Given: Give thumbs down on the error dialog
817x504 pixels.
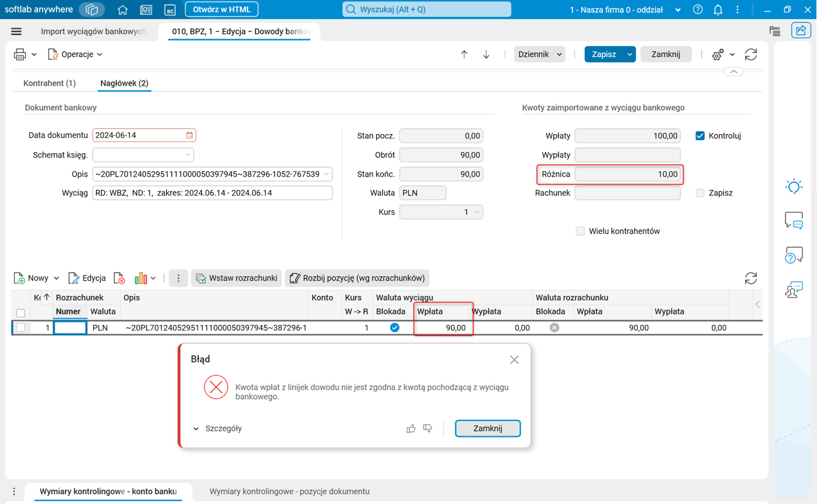Looking at the screenshot, I should (x=427, y=428).
